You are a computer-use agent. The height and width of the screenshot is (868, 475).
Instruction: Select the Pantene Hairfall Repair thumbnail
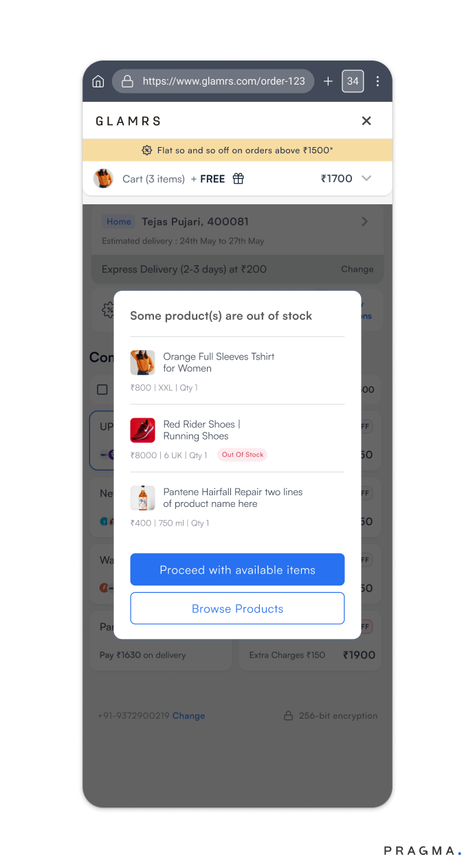click(142, 498)
